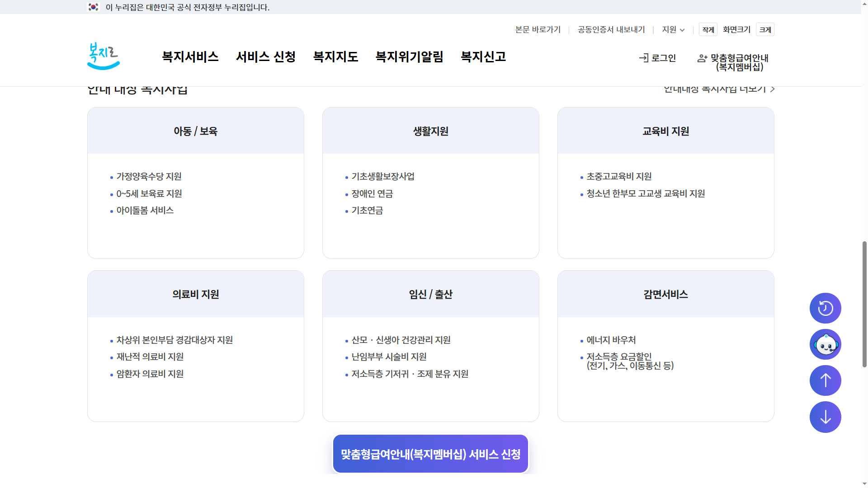The image size is (868, 488).
Task: Select the 기초연금 link
Action: tap(366, 210)
